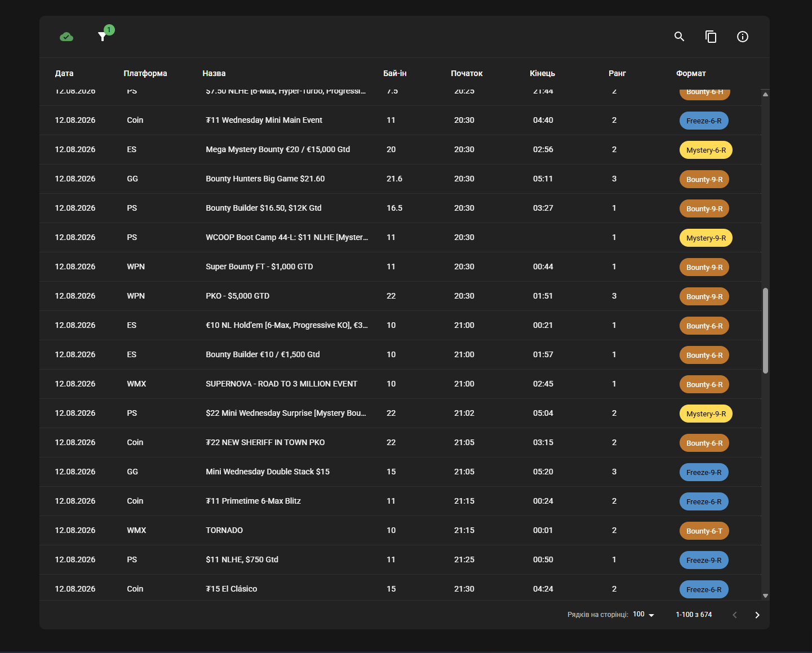Screen dimensions: 812x653
Task: Click the copy table icon
Action: pos(711,37)
